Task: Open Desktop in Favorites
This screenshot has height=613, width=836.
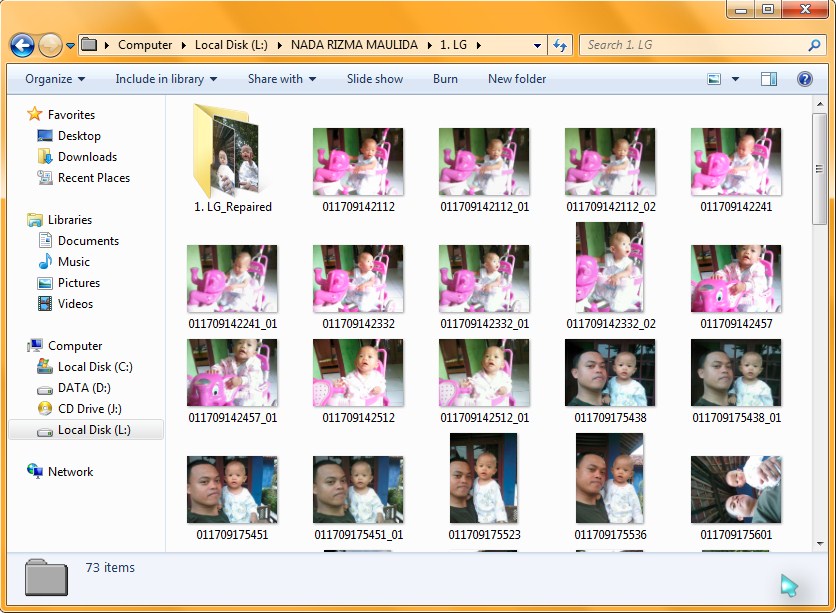Action: [x=79, y=136]
